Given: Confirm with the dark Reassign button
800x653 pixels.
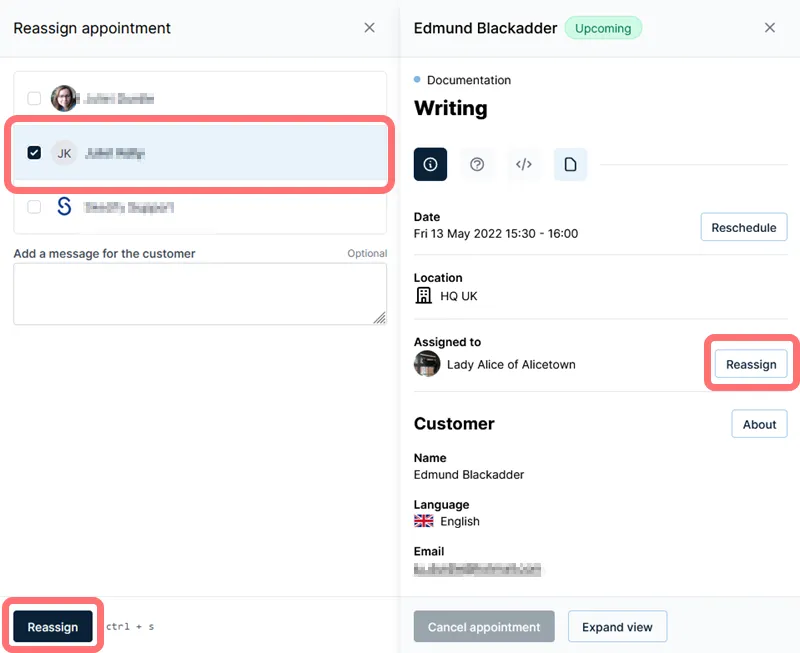Looking at the screenshot, I should click(53, 626).
